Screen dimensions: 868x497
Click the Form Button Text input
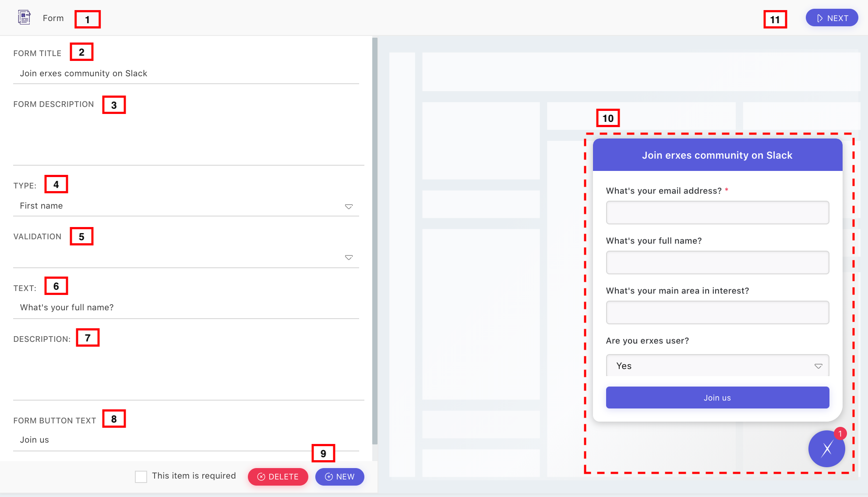(x=186, y=440)
